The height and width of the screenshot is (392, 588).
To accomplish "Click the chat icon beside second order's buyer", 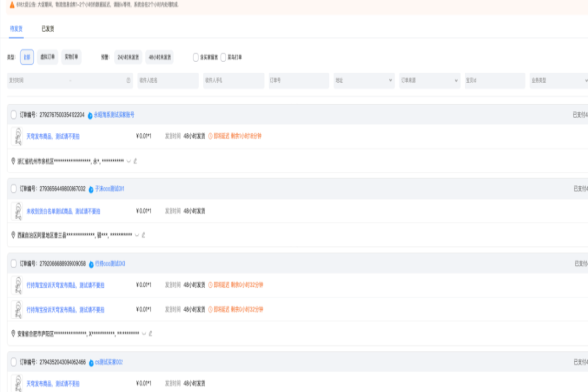I will pyautogui.click(x=91, y=188).
